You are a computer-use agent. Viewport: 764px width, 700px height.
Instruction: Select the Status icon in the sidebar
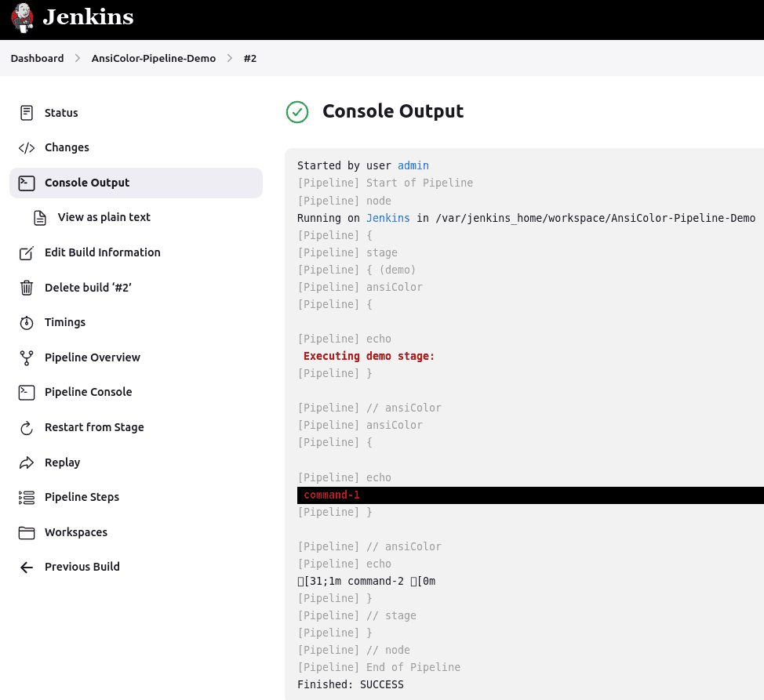[x=26, y=112]
